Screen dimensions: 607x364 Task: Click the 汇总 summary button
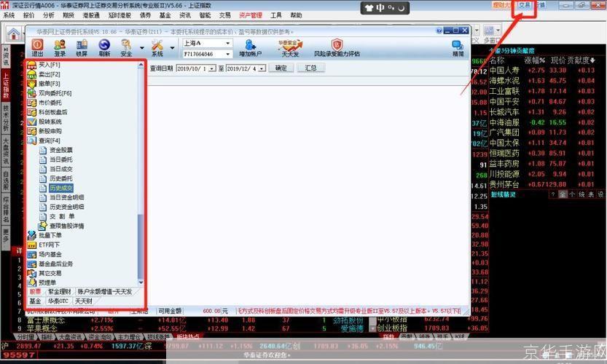pos(311,68)
